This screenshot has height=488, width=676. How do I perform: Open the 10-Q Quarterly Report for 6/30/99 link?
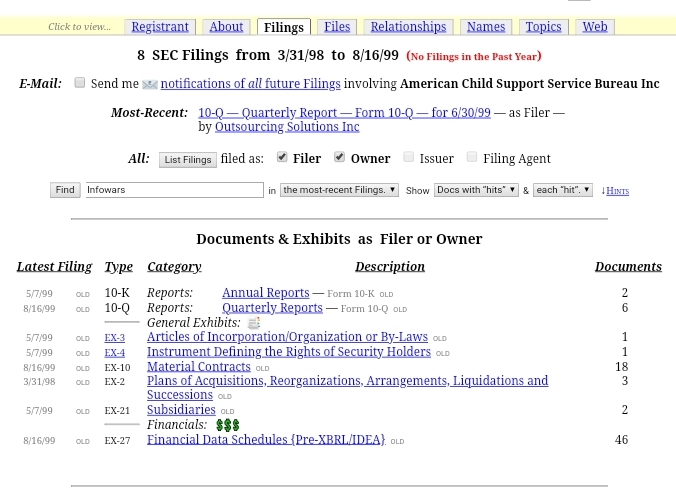click(x=344, y=113)
